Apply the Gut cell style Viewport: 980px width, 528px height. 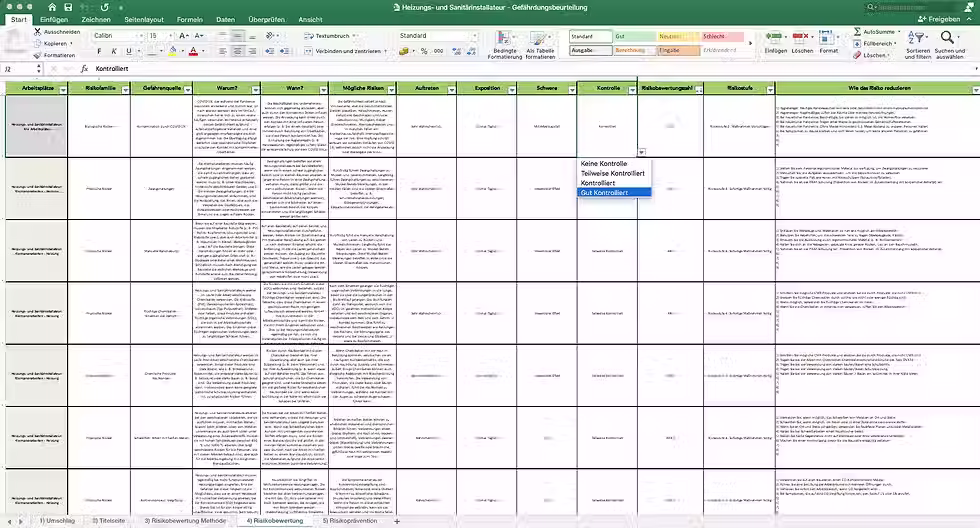[634, 36]
